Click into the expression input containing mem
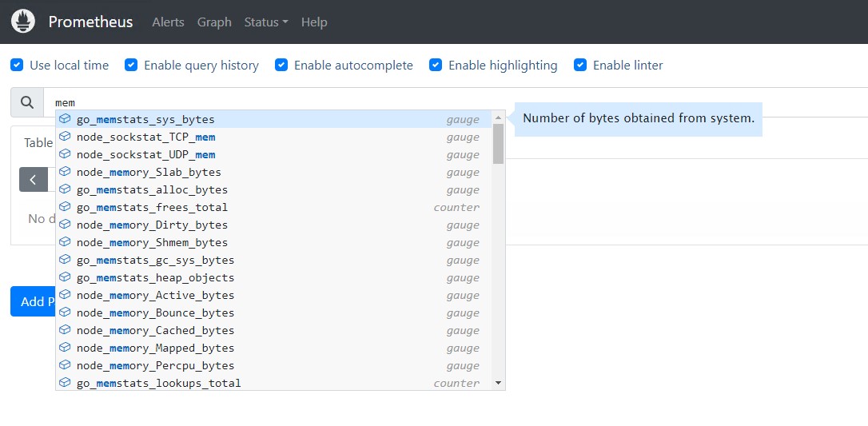Image resolution: width=868 pixels, height=426 pixels. [456, 102]
